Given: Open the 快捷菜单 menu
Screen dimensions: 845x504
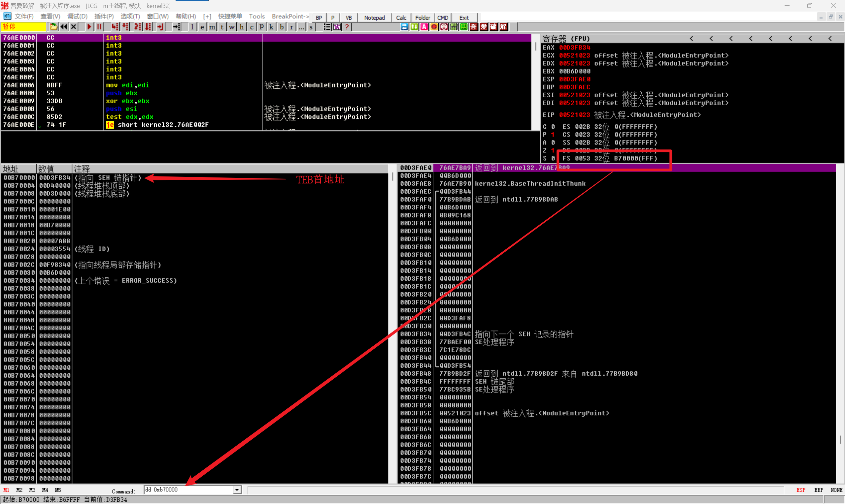Looking at the screenshot, I should [230, 16].
